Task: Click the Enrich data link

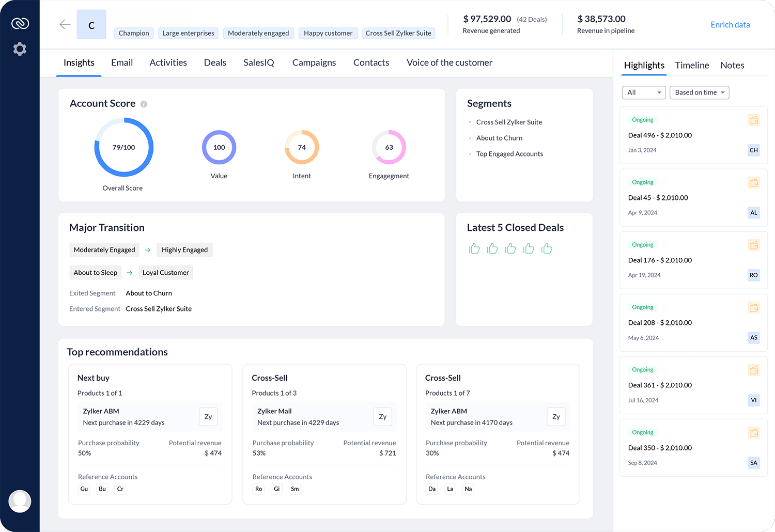Action: [x=730, y=24]
